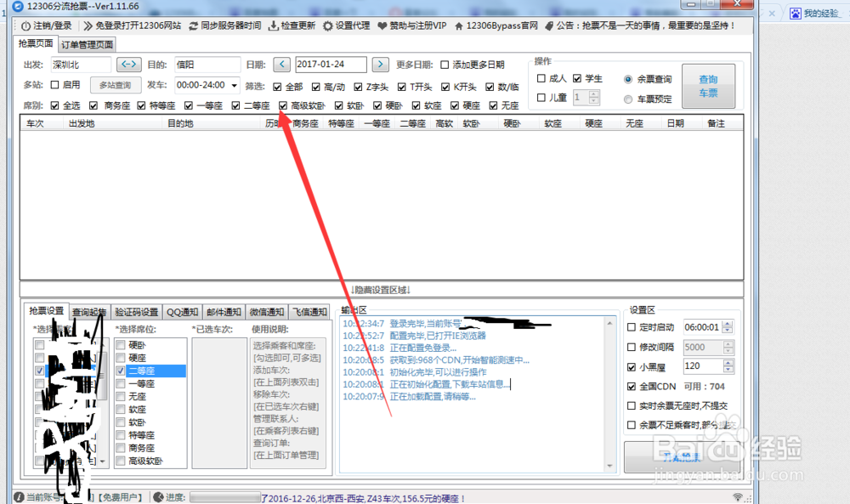Viewport: 850px width, 504px height.
Task: Select 余票查询 radio button
Action: tap(628, 79)
